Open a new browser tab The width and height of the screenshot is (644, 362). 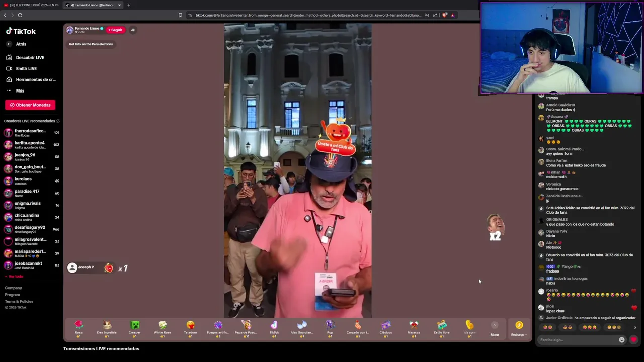(x=129, y=5)
